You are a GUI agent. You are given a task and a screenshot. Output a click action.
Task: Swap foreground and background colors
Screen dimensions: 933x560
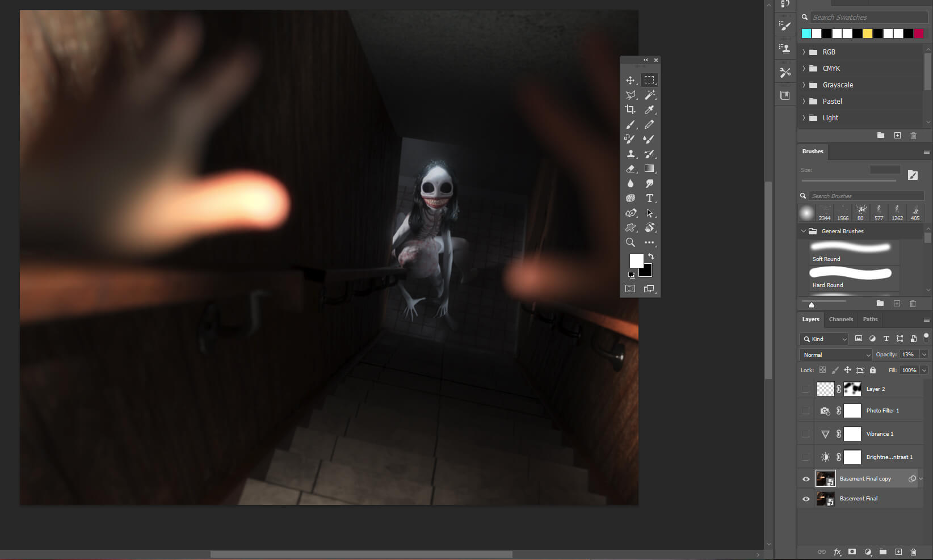point(651,256)
